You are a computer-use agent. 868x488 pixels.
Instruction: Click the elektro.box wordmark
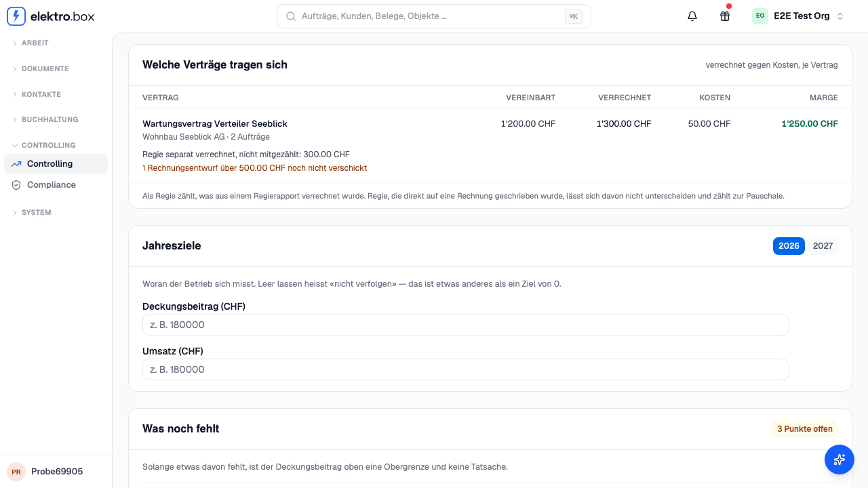click(x=62, y=16)
